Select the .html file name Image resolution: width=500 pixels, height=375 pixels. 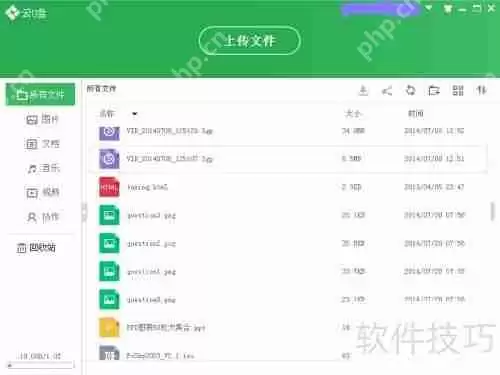(x=147, y=187)
